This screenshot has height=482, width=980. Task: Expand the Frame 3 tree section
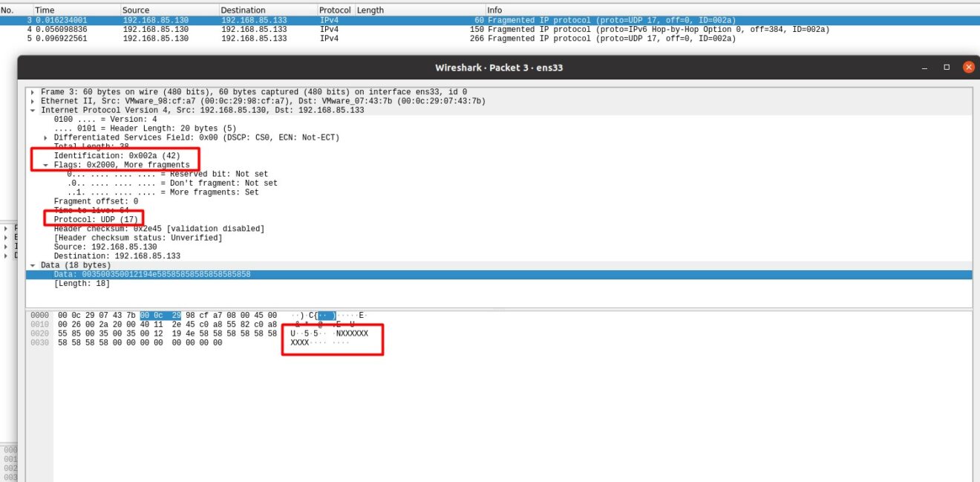[33, 91]
